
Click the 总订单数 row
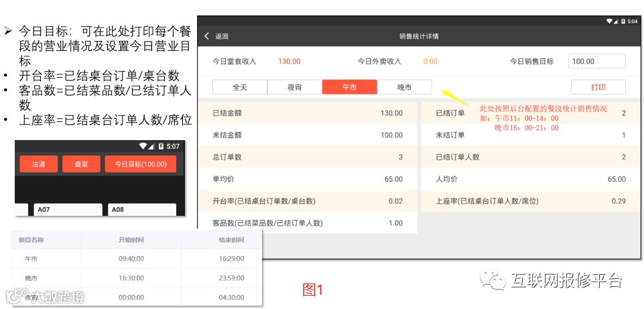point(308,157)
